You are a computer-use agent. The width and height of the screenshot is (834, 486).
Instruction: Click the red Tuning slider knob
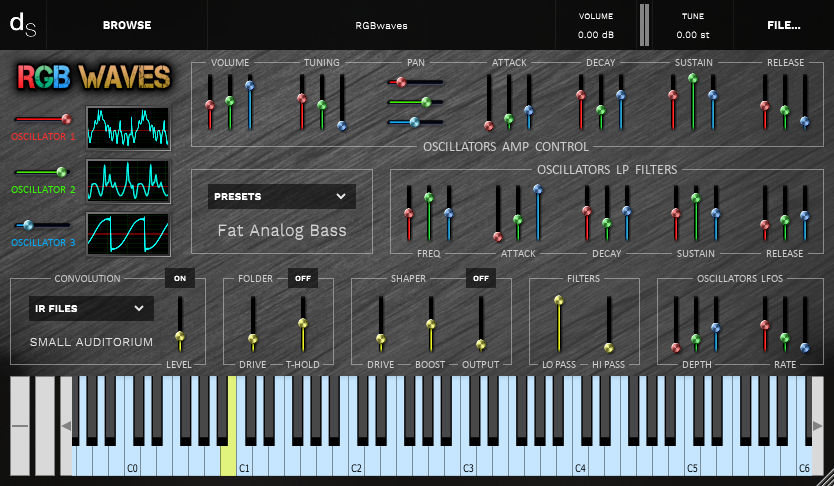(x=302, y=98)
